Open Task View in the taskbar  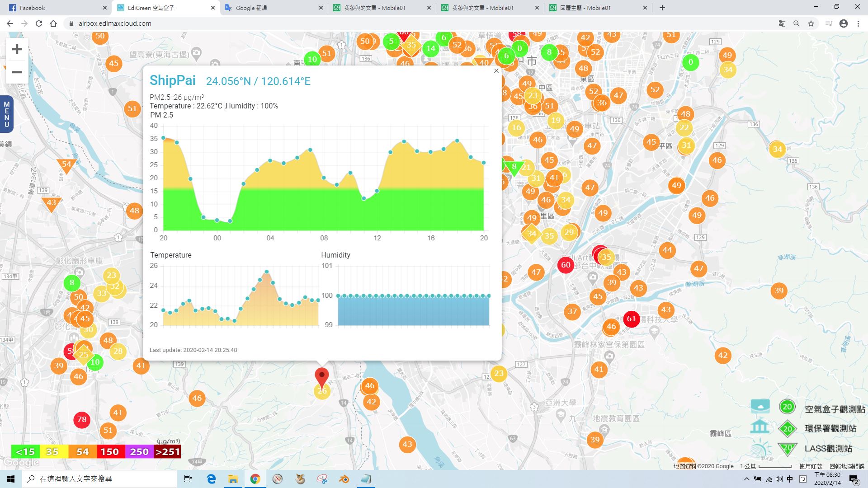[x=188, y=479]
